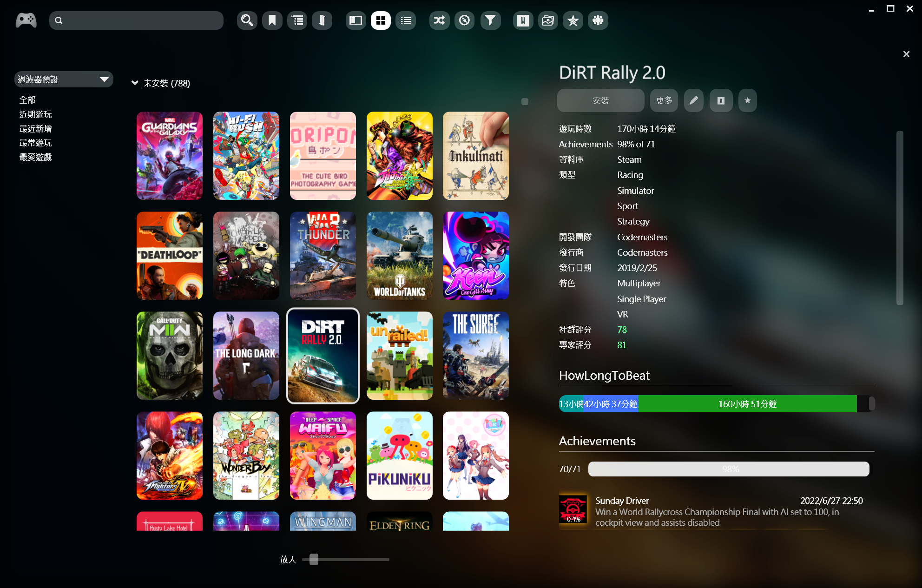Image resolution: width=922 pixels, height=588 pixels.
Task: Select the Deep Space Waifu cover
Action: coord(323,456)
